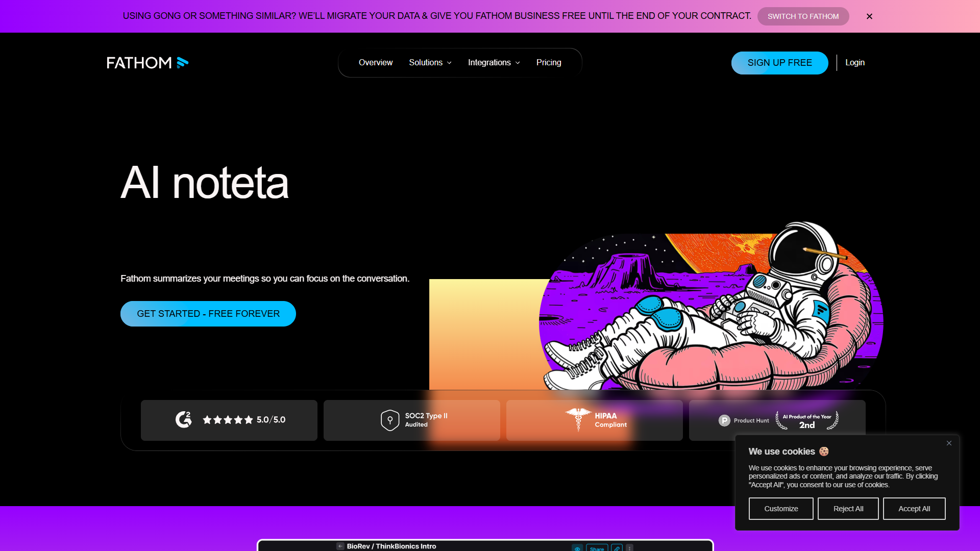980x551 pixels.
Task: Open cookie Customize settings
Action: [781, 509]
